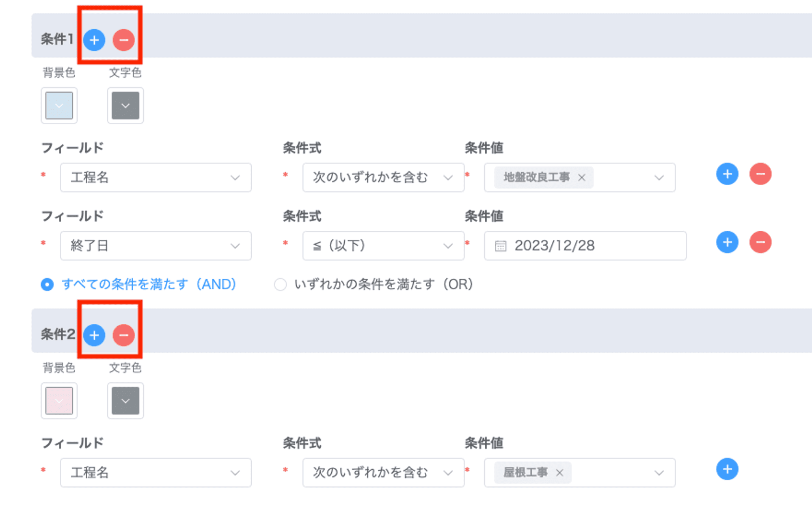Open the 工程名 field dropdown in 条件1
This screenshot has height=512, width=812.
click(x=156, y=178)
